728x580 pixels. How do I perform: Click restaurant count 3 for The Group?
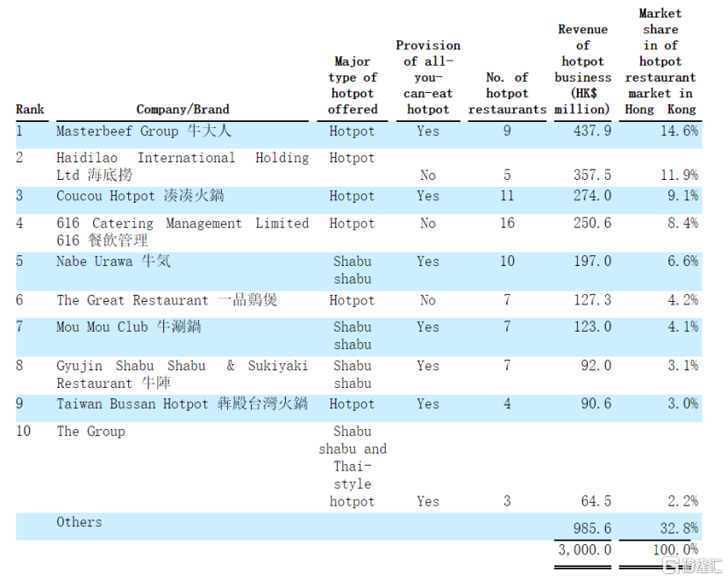point(507,501)
